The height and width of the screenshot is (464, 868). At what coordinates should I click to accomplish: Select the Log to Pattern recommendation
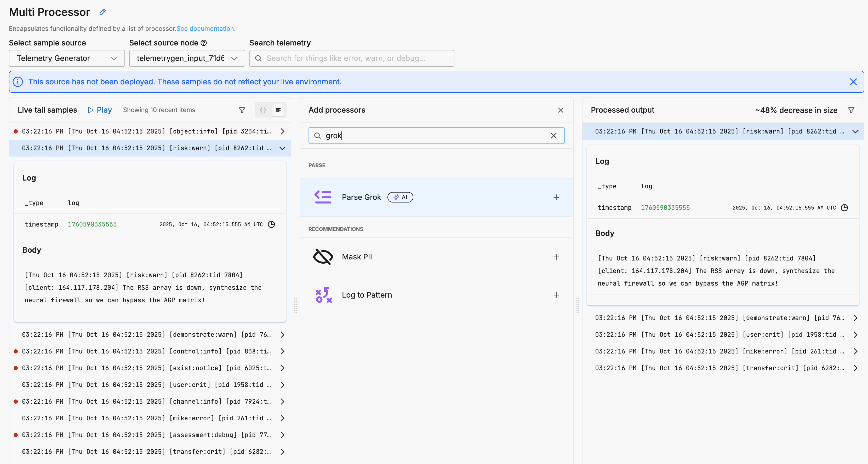click(x=367, y=295)
